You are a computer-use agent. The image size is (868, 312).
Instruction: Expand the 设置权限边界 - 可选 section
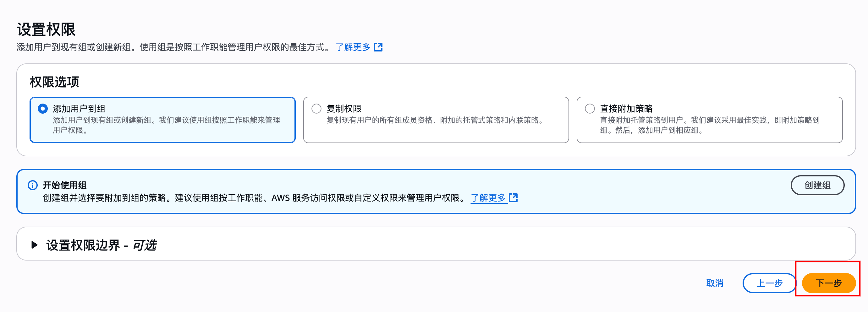tap(101, 245)
